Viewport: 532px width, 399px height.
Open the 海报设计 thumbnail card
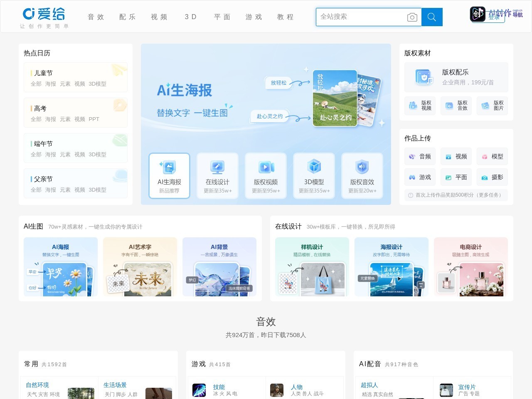click(x=392, y=267)
